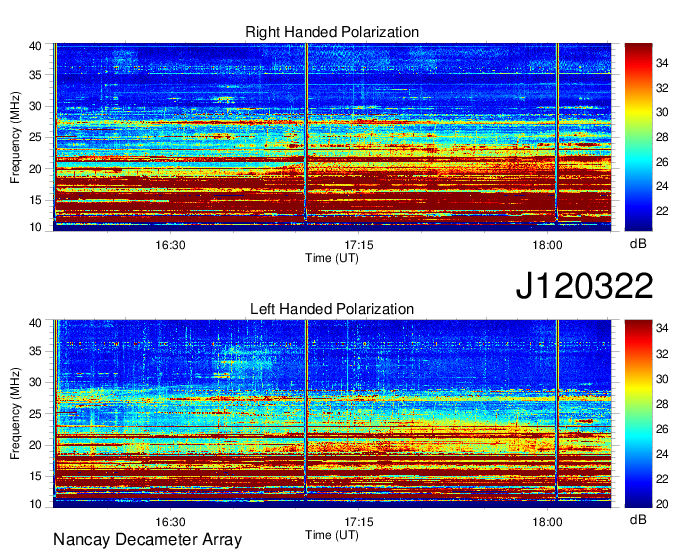Click the 28 dB label on Right Handed colorbar
Viewport: 680px width, 552px height.
[x=662, y=137]
